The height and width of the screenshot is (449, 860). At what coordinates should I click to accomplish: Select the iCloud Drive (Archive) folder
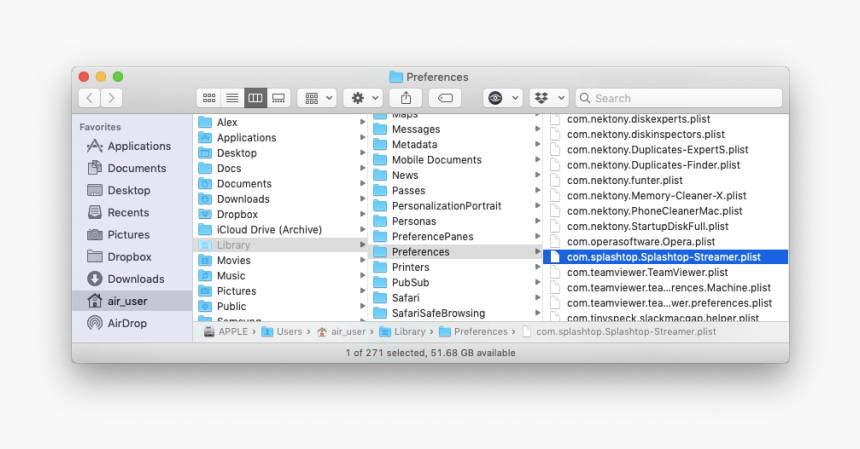[281, 230]
